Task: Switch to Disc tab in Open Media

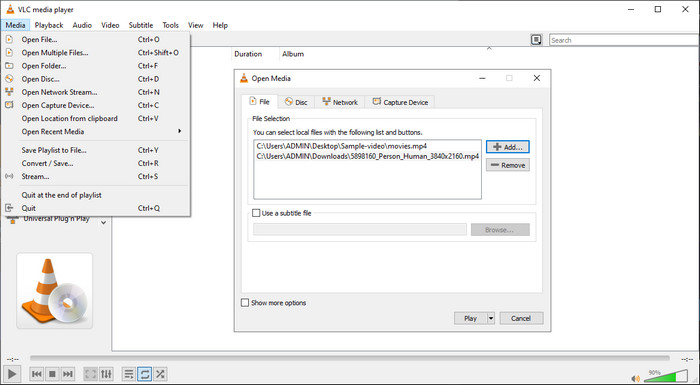Action: [296, 102]
